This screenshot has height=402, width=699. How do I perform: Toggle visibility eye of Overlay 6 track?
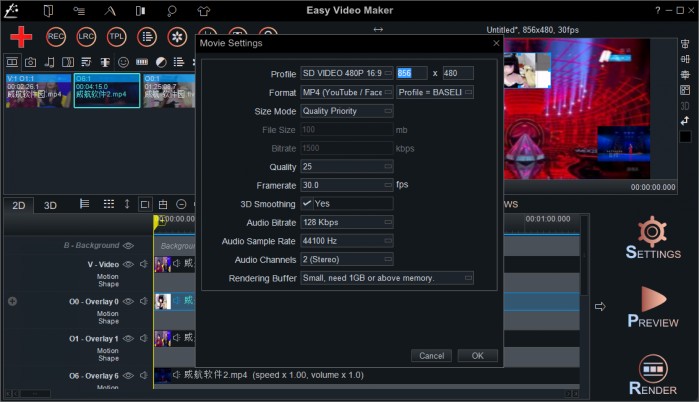(x=128, y=375)
